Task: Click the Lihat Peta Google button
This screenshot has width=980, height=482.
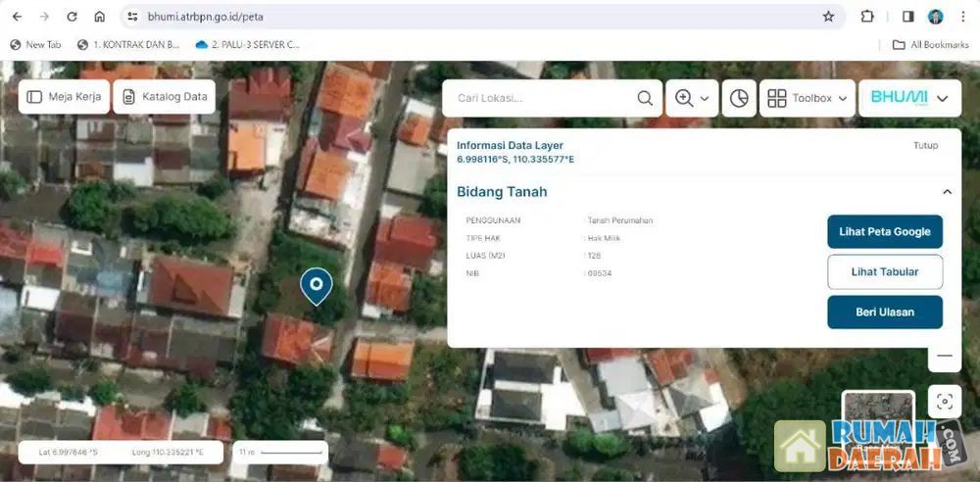Action: click(x=884, y=232)
